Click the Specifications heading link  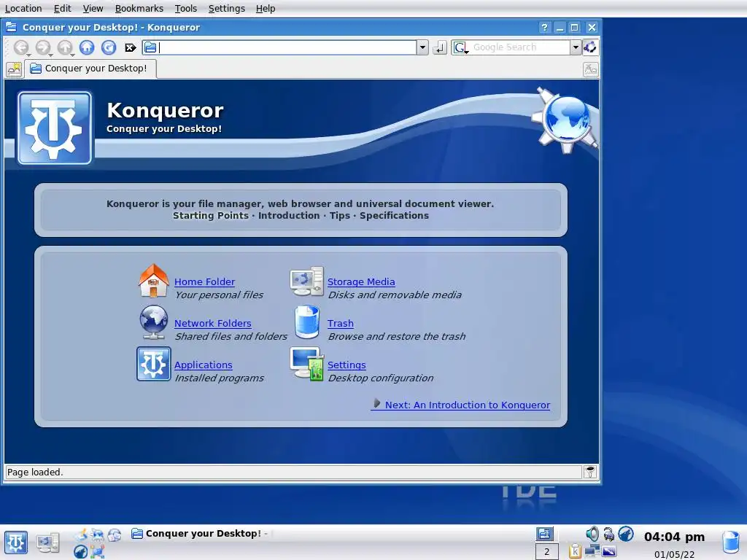coord(394,216)
